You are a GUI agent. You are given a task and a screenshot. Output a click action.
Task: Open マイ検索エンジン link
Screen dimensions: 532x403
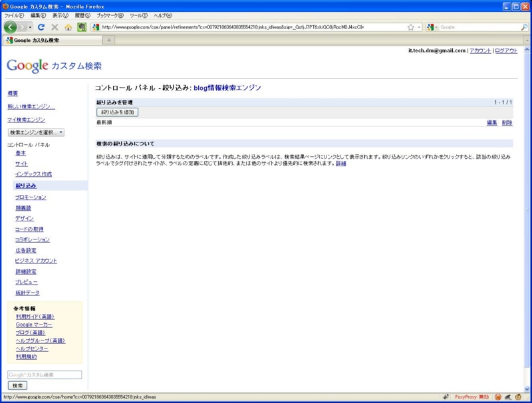tap(26, 120)
